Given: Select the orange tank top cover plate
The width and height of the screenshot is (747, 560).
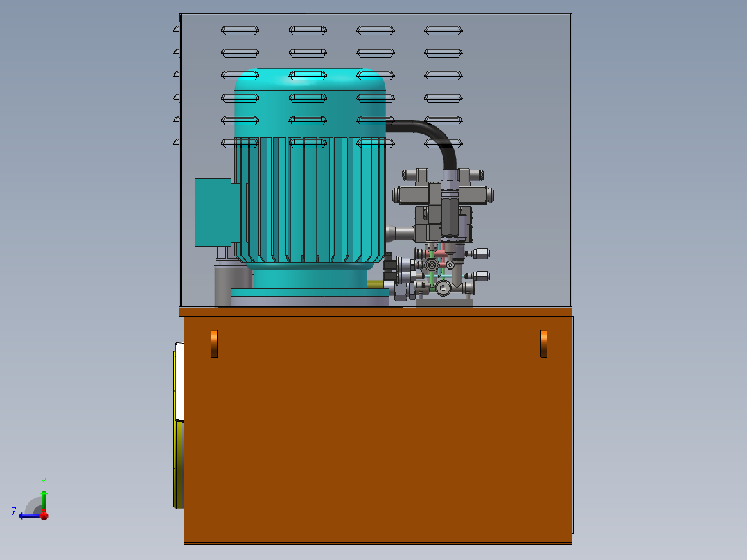Looking at the screenshot, I should pyautogui.click(x=376, y=312).
